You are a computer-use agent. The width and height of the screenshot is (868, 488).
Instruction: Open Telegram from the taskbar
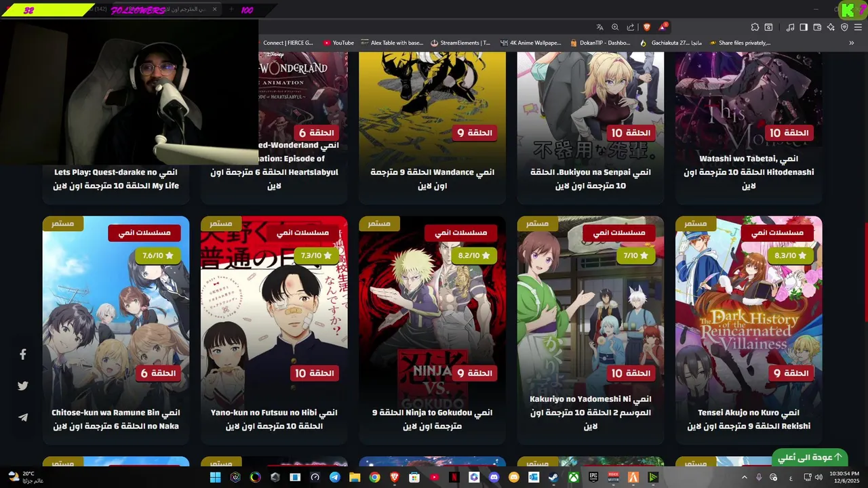point(334,477)
